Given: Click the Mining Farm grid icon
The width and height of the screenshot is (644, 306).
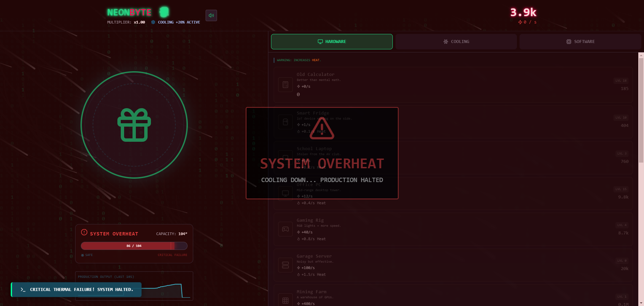Looking at the screenshot, I should coord(285,301).
